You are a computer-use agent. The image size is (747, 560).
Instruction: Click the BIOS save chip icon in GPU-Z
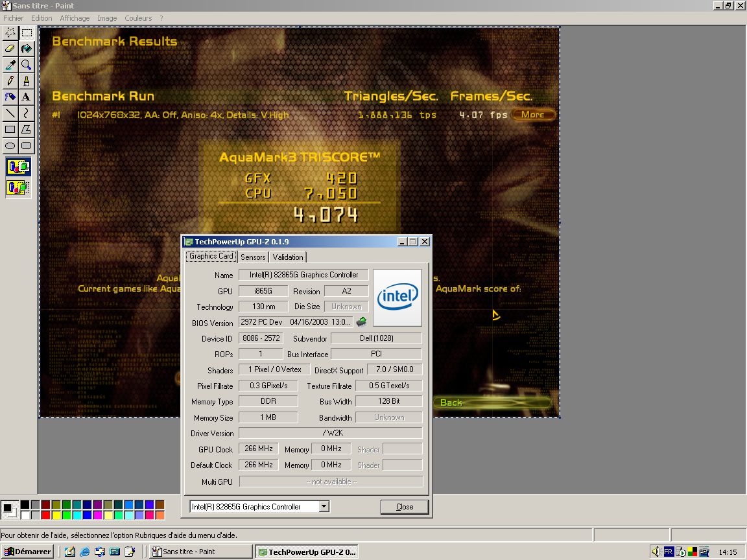pos(362,322)
